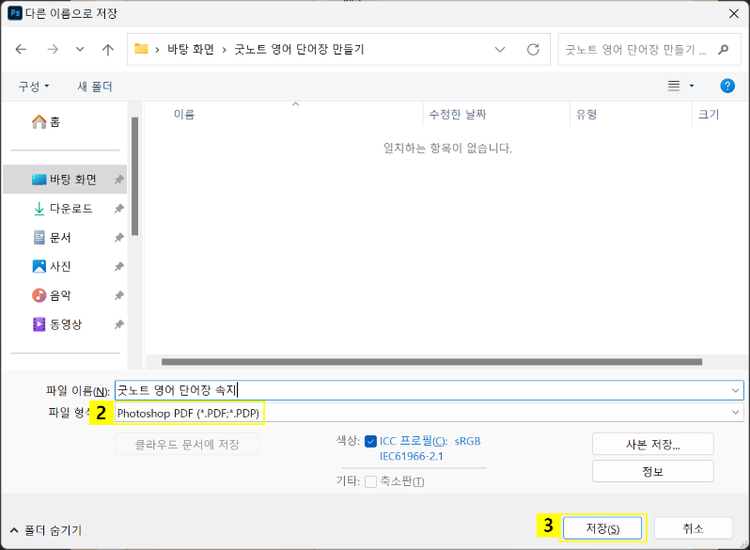Open the recent locations chevron
Image resolution: width=750 pixels, height=550 pixels.
(80, 49)
